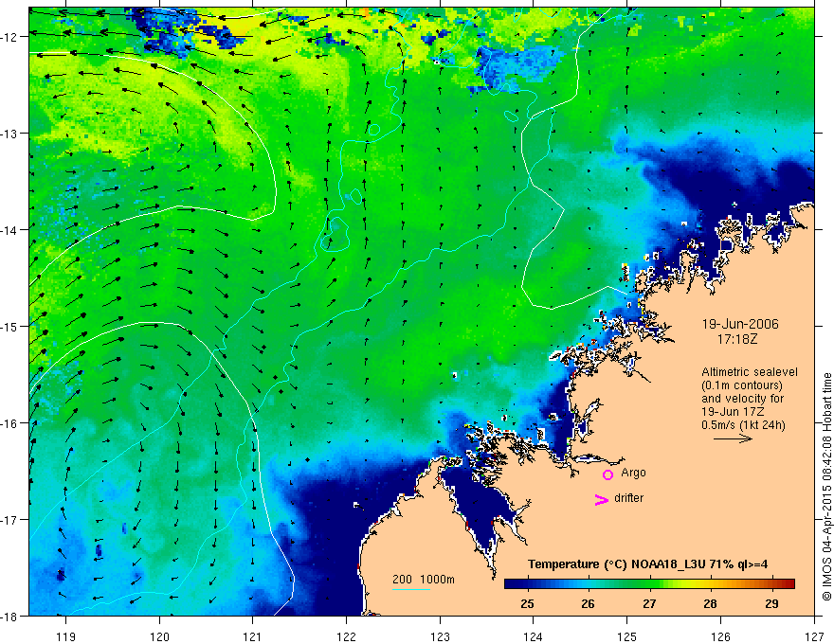
Task: Click the cyan bathymetry legend line
Action: 411,589
